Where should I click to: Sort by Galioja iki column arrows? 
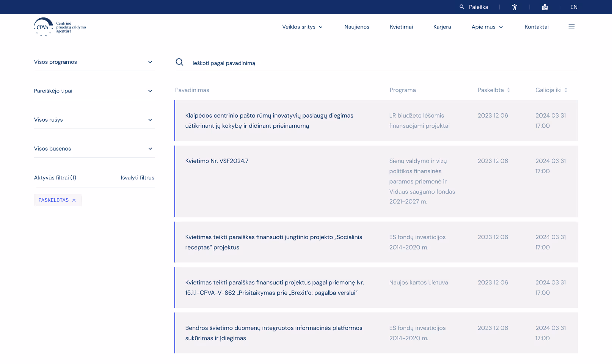coord(566,90)
